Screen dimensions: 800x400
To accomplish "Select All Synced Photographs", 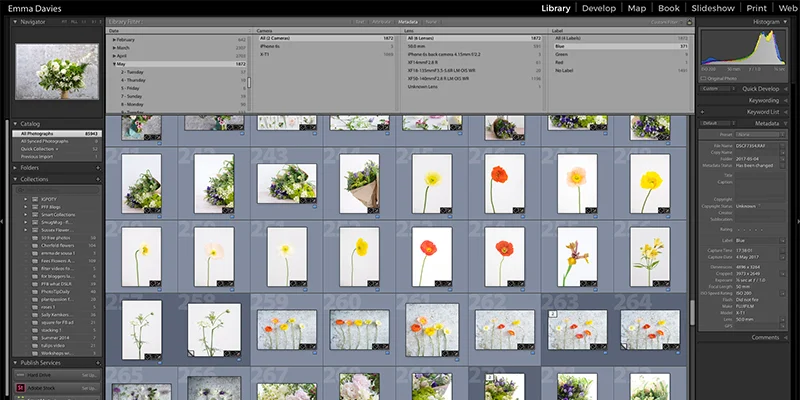I will (57, 141).
